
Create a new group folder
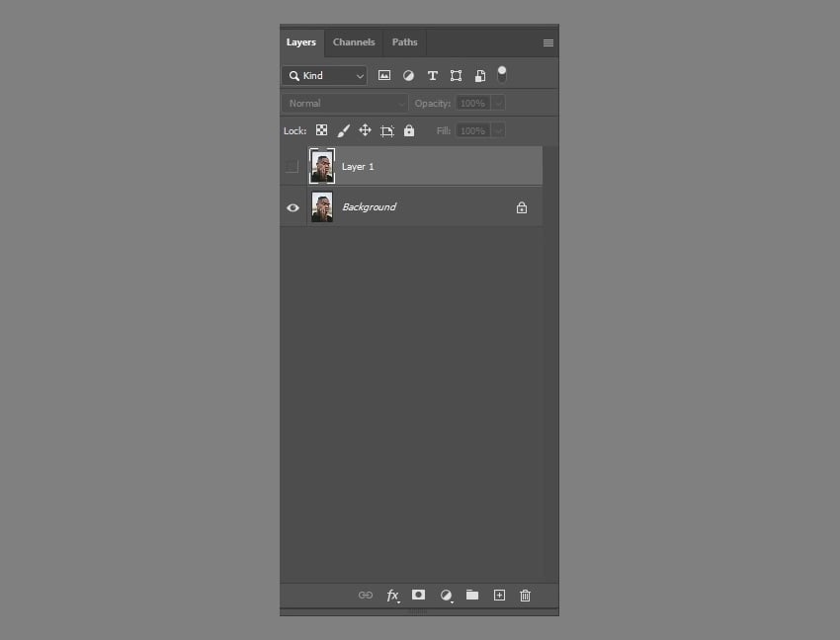tap(472, 596)
